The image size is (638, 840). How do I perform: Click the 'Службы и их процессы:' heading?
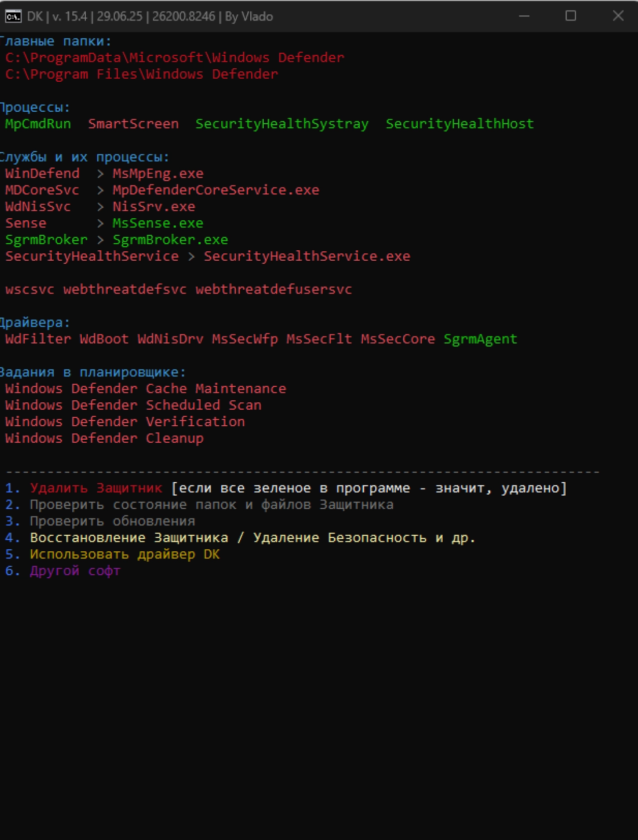click(x=85, y=157)
